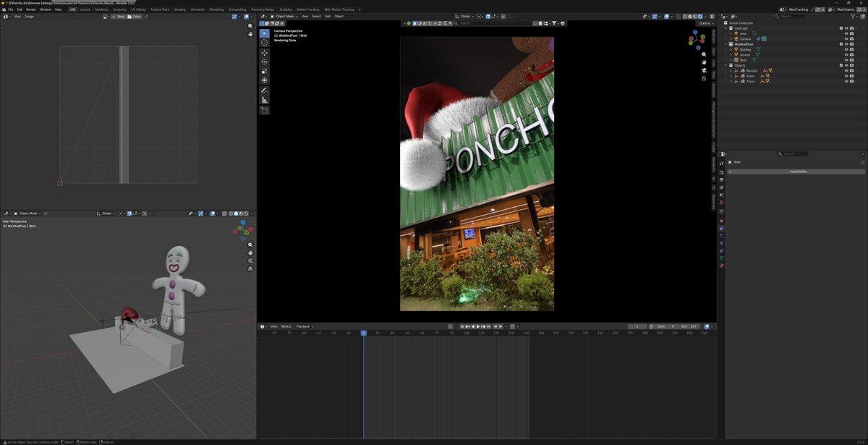
Task: Toggle exclude checkbox for WallAndFloor collection
Action: (841, 44)
